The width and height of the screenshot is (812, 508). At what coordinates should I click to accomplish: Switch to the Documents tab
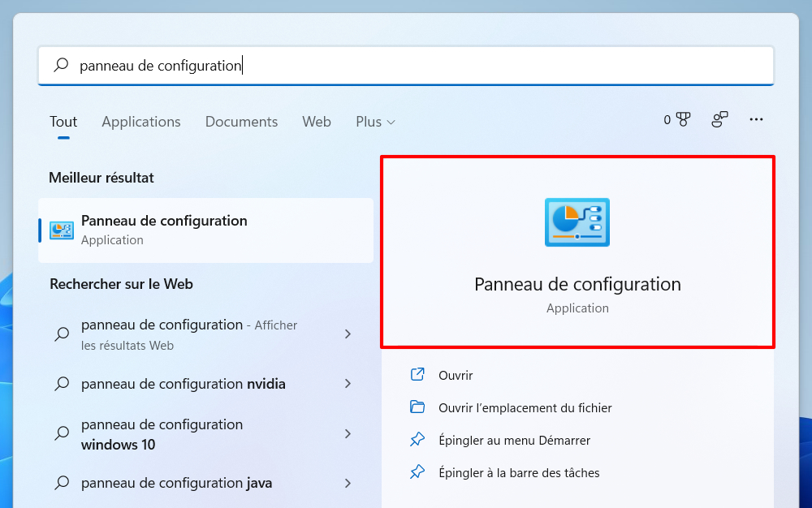[241, 122]
